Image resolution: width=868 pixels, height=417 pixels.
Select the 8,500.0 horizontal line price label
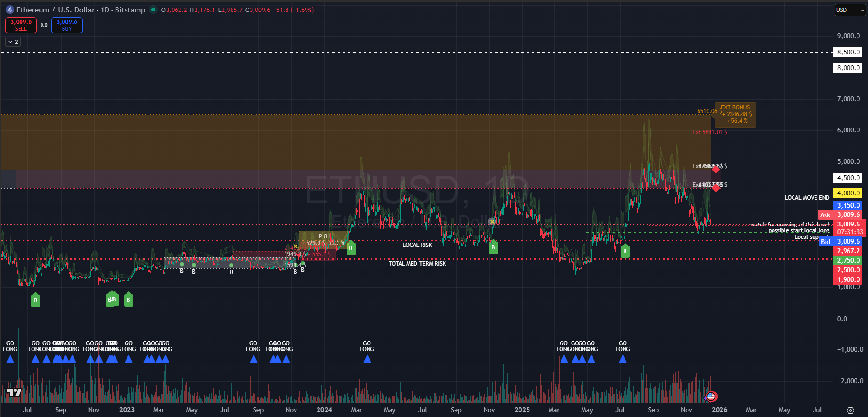click(x=848, y=53)
